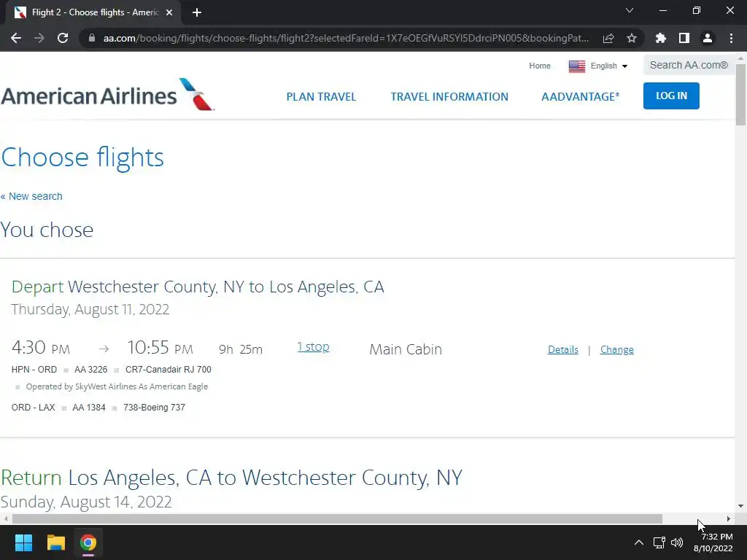Open File Explorer from taskbar
The height and width of the screenshot is (560, 747).
click(x=55, y=542)
